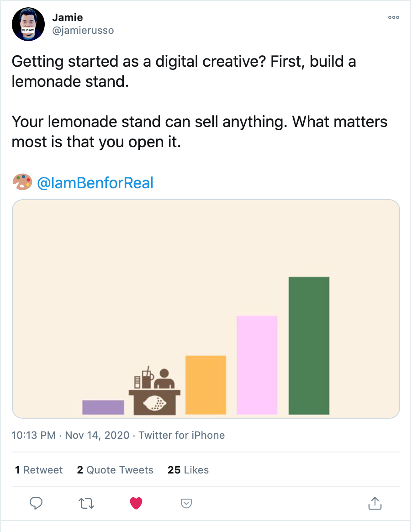Click the display name Jamie
Screen dimensions: 412x532
[x=67, y=18]
